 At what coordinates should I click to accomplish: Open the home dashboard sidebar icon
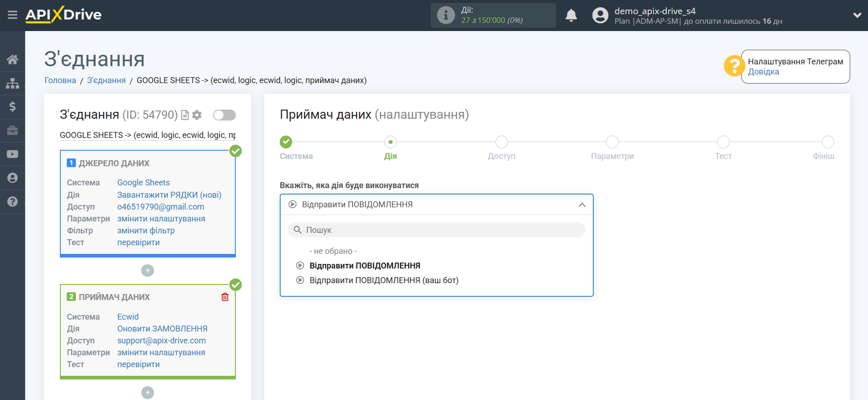[x=12, y=59]
